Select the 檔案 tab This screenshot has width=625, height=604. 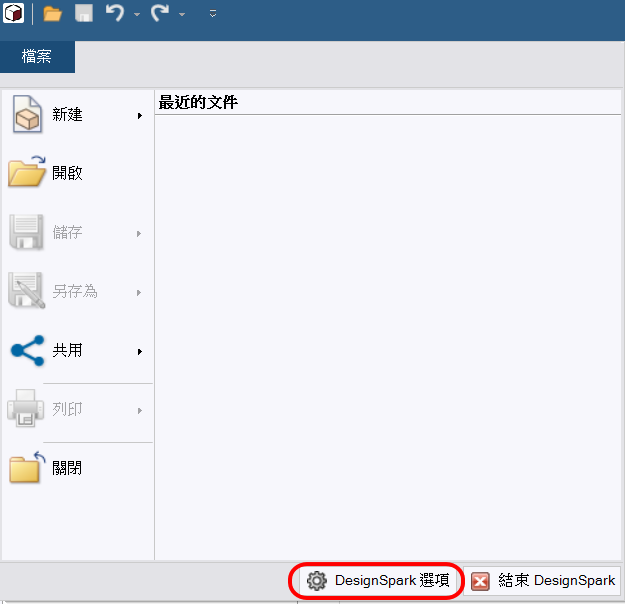(x=37, y=56)
